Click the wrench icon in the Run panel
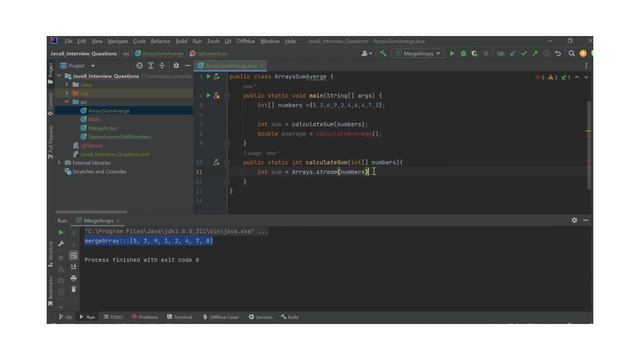This screenshot has height=360, width=640. point(61,244)
